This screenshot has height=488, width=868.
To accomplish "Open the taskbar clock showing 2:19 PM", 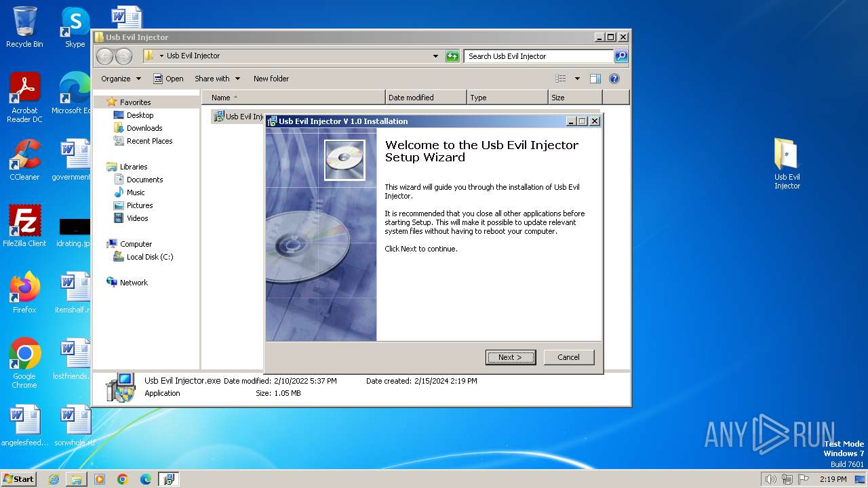I will click(833, 479).
